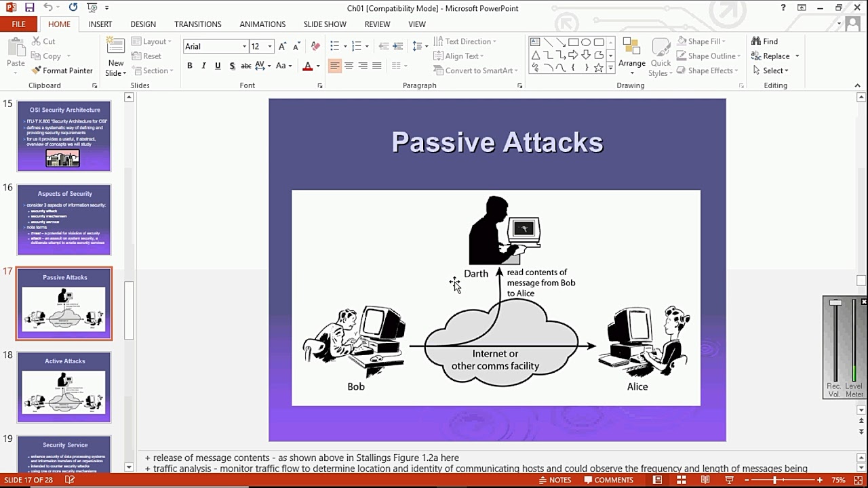Decrease list indent level
Image resolution: width=868 pixels, height=488 pixels.
[x=384, y=46]
